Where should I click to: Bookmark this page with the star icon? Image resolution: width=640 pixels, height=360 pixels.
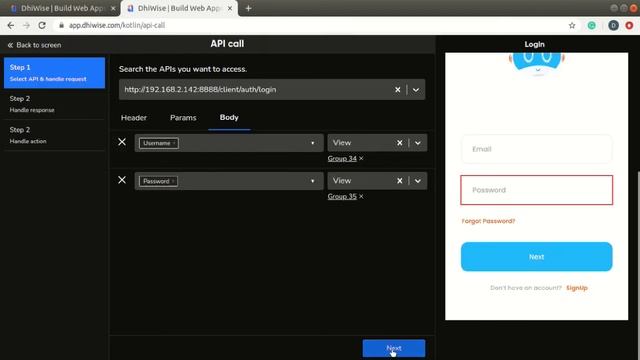[572, 25]
